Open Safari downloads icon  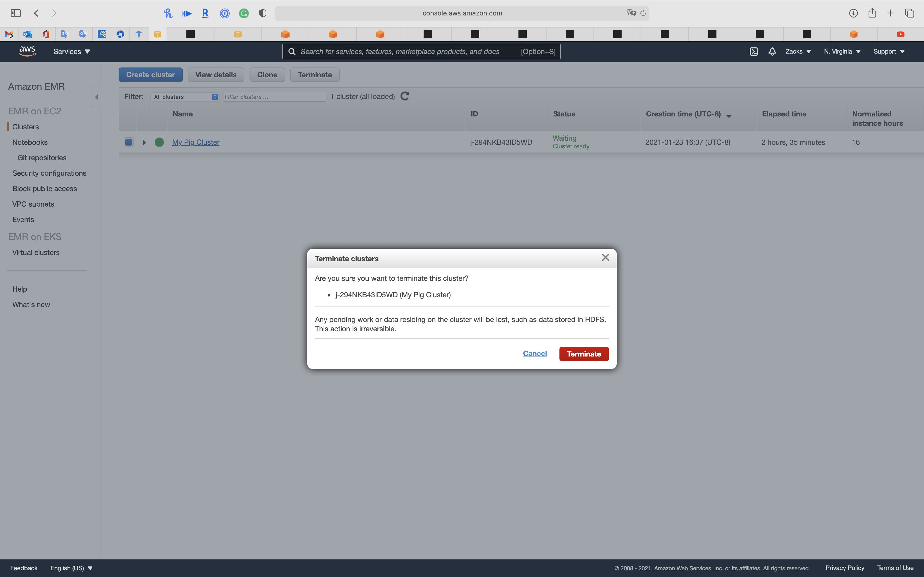[853, 13]
